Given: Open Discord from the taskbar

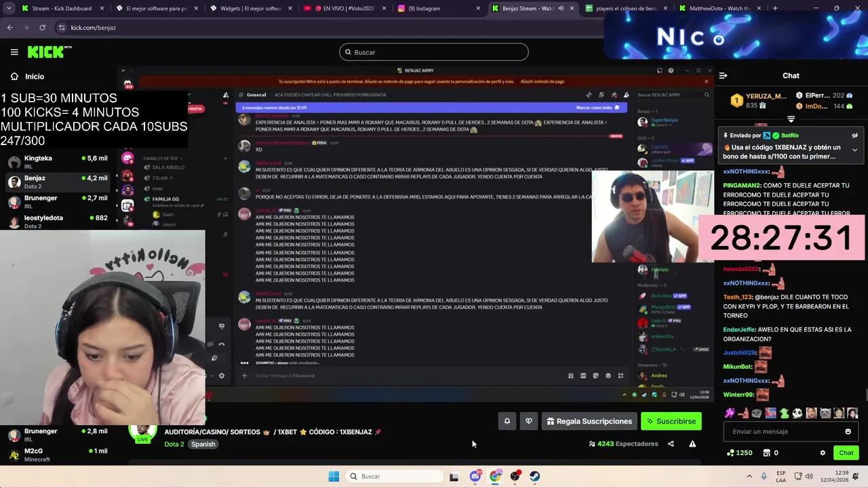Looking at the screenshot, I should 475,476.
